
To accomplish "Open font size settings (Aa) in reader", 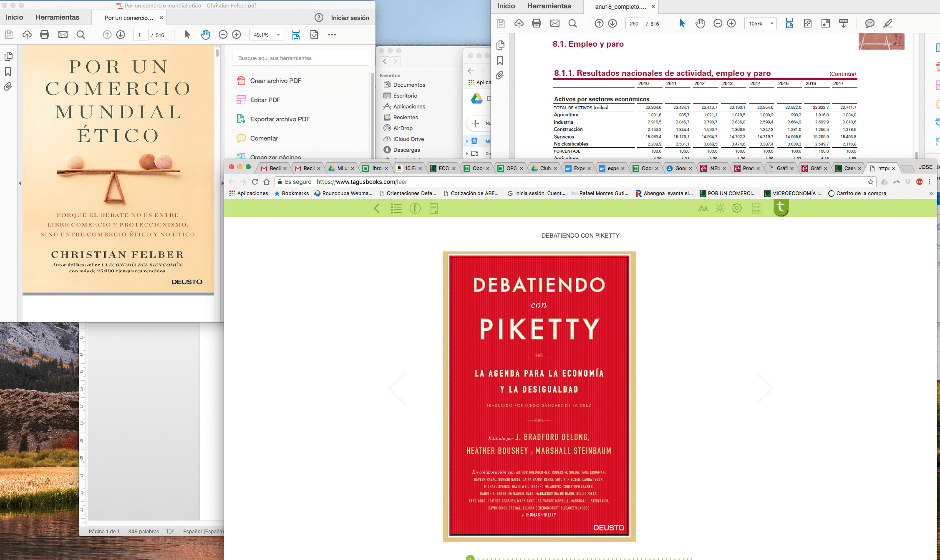I will click(x=703, y=208).
